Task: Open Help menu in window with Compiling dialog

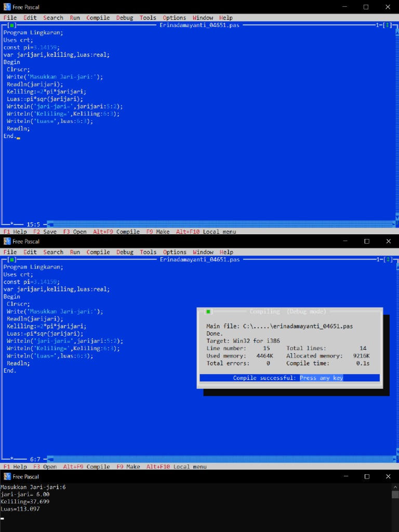Action: pyautogui.click(x=226, y=252)
